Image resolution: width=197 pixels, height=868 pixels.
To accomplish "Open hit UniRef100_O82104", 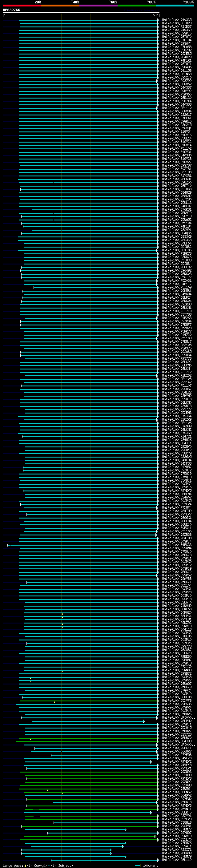I will pos(176,586).
